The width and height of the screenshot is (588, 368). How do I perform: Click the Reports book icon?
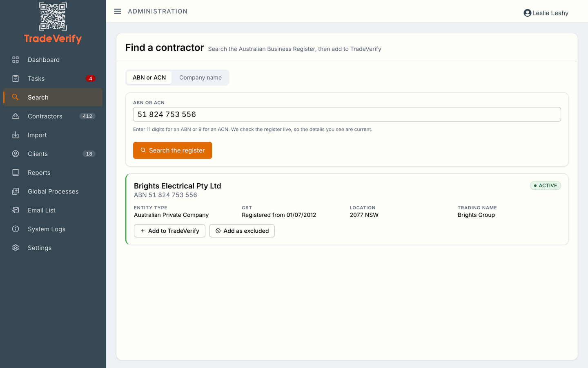(x=16, y=173)
